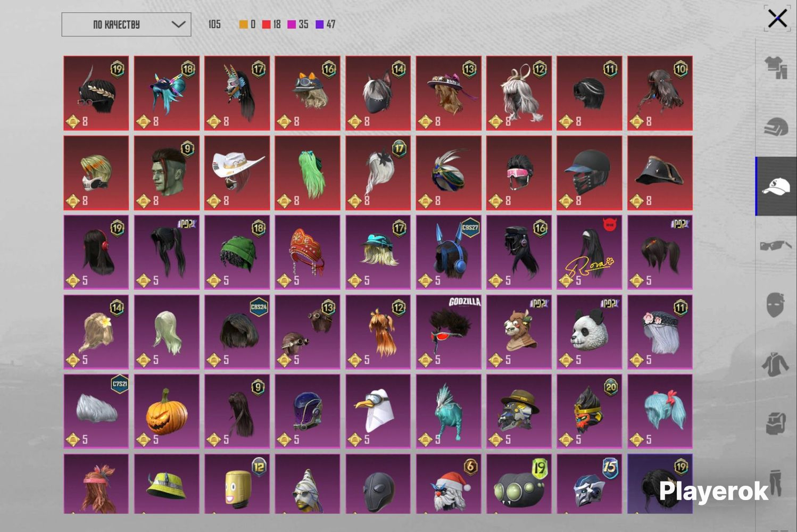Close the inventory with X button
Screen dimensions: 797x532
click(x=777, y=19)
